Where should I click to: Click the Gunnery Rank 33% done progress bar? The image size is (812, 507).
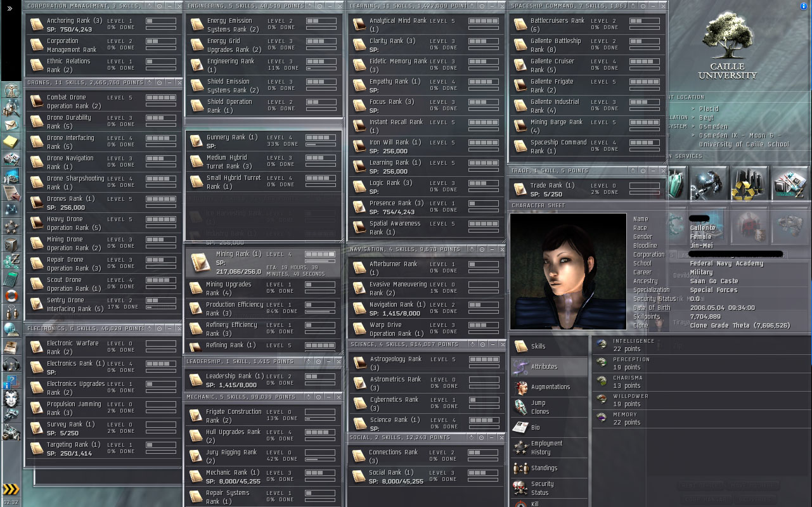coord(321,145)
